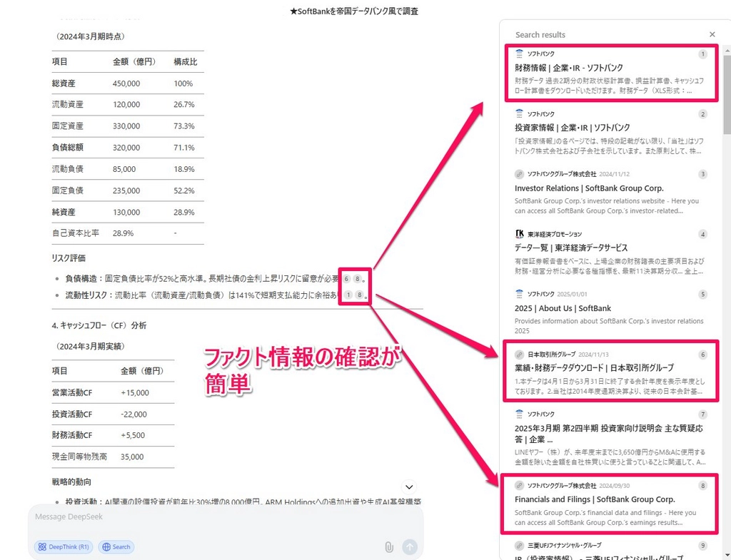Click link icon of search result 3

pos(520,174)
